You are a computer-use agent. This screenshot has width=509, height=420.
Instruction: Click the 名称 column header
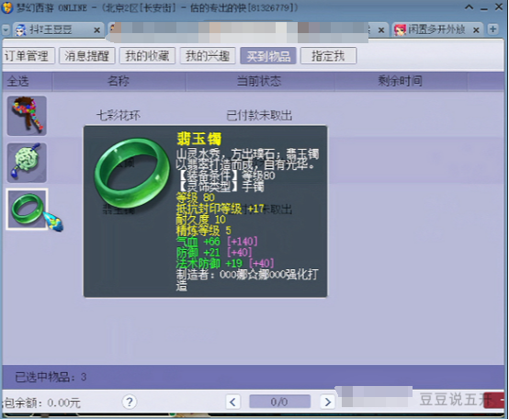point(119,81)
